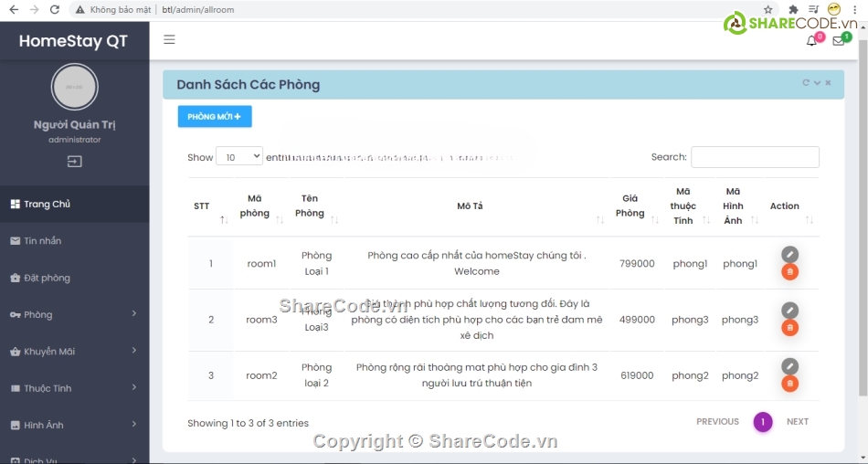This screenshot has width=868, height=464.
Task: Sort table by Mã thuộc Tính column
Action: point(690,206)
